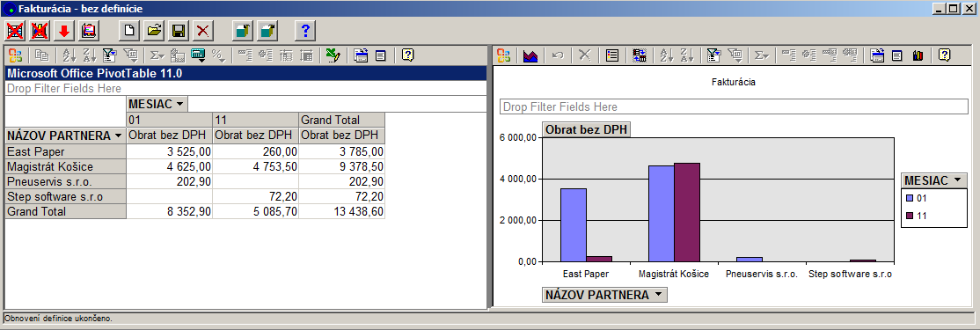This screenshot has width=980, height=330.
Task: Export pivot table to Excel icon
Action: (333, 55)
